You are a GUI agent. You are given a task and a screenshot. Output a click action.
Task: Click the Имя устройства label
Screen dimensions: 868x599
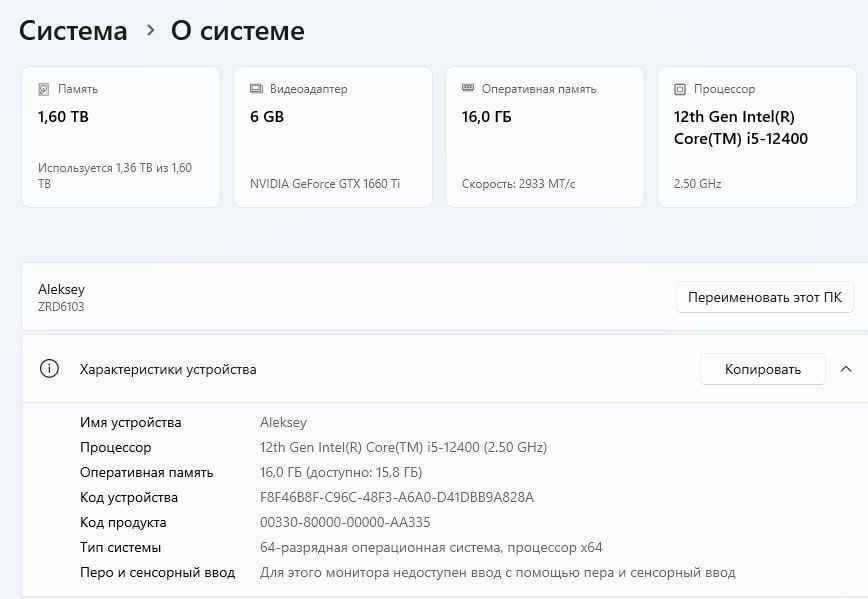click(130, 422)
